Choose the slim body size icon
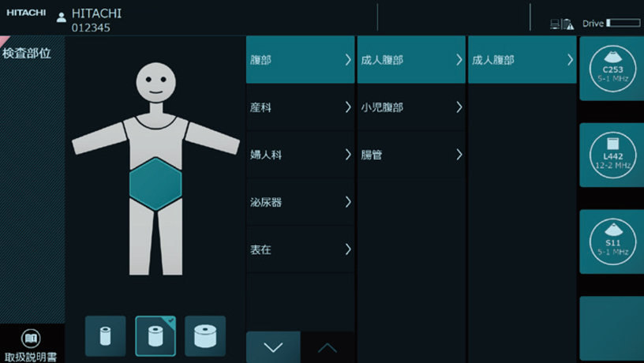 click(x=106, y=336)
